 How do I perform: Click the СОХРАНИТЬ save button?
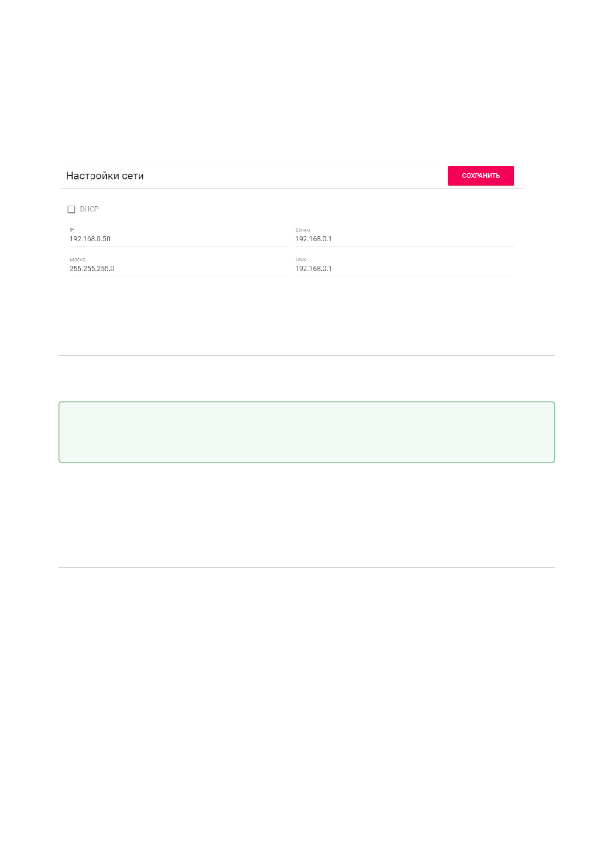(480, 176)
